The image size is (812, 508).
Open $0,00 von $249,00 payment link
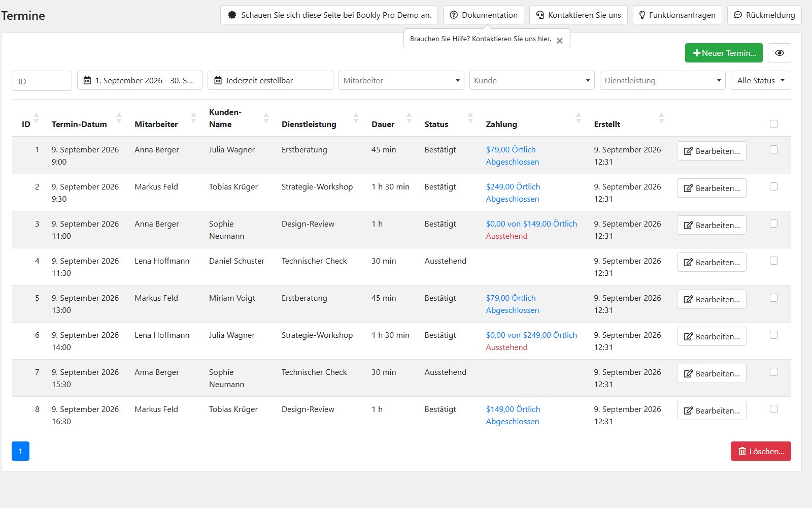(x=531, y=335)
